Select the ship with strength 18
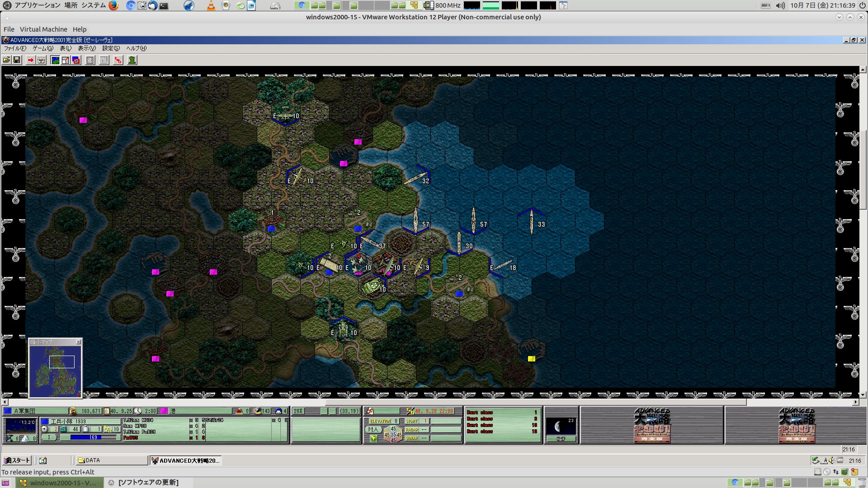This screenshot has height=488, width=868. click(x=503, y=266)
